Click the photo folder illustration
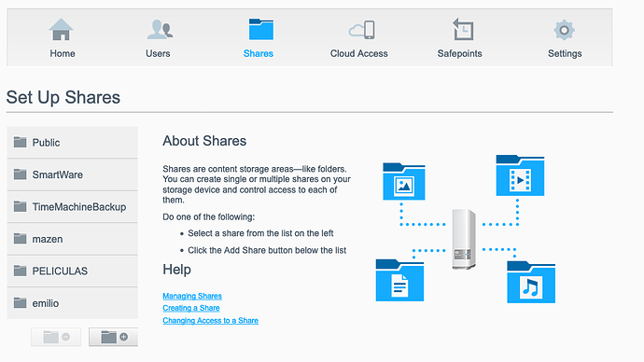This screenshot has height=362, width=644. click(x=404, y=181)
